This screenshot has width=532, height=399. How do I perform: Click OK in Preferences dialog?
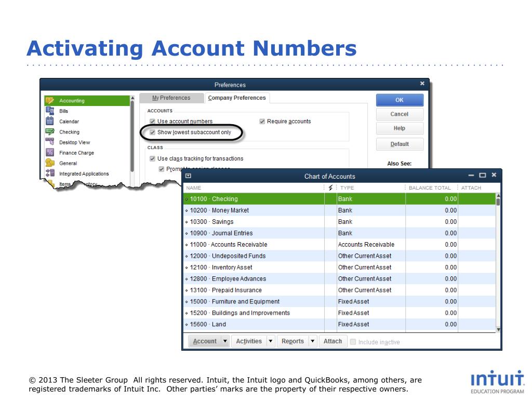400,100
